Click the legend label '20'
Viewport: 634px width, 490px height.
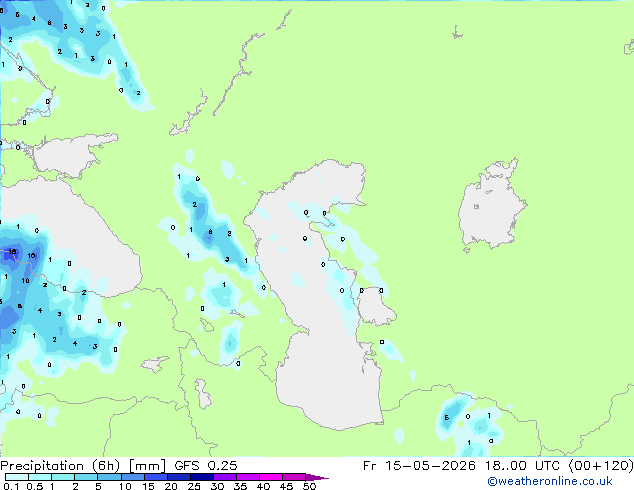pos(171,486)
